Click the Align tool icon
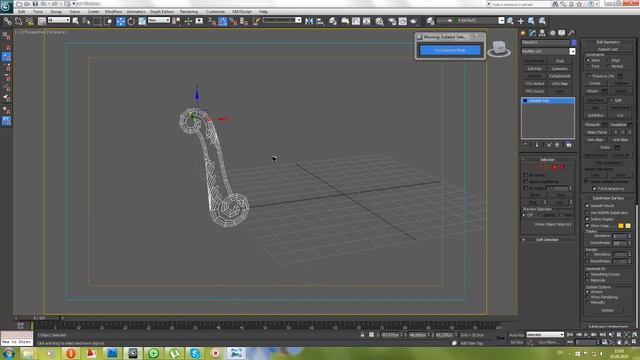This screenshot has height=360, width=640. pos(320,21)
